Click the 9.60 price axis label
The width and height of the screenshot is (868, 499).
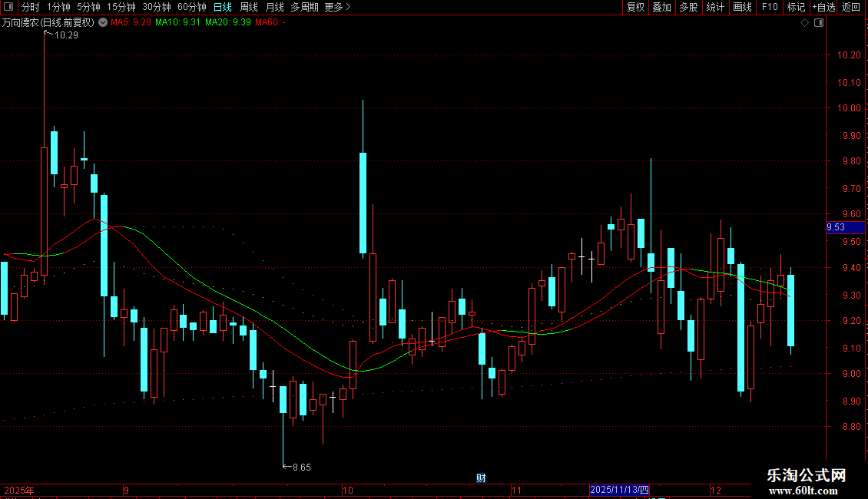click(851, 214)
